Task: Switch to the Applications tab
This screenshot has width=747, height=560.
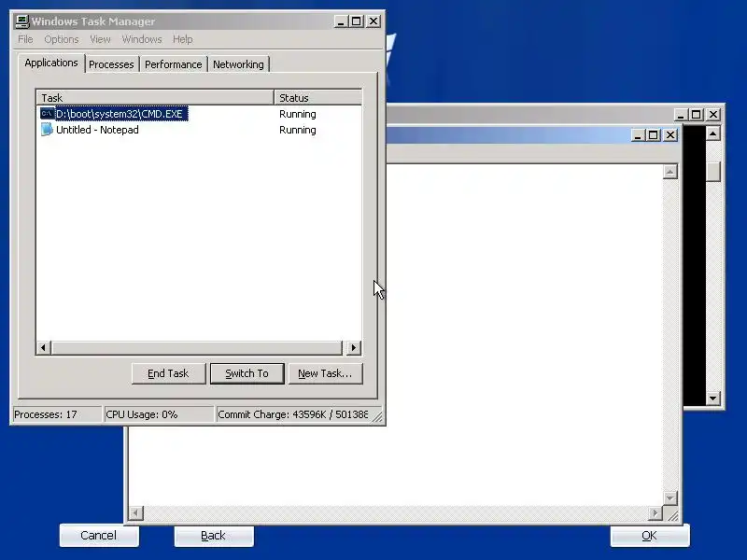Action: (51, 63)
